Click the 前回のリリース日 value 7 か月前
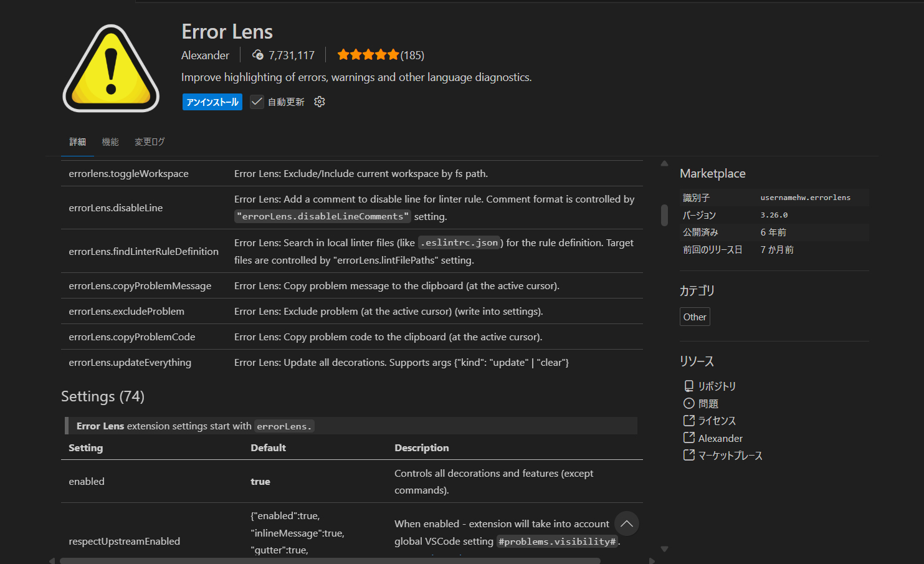The height and width of the screenshot is (564, 924). point(777,250)
